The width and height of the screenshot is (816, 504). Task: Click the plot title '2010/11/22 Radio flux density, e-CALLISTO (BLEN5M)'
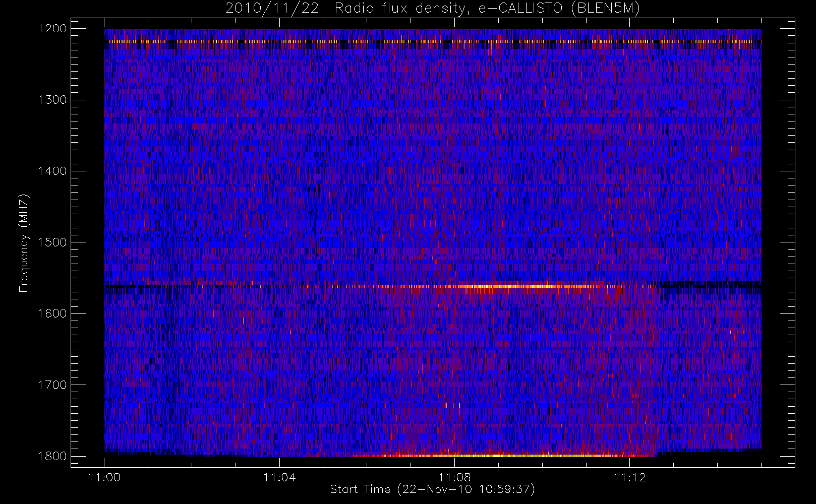(x=433, y=9)
